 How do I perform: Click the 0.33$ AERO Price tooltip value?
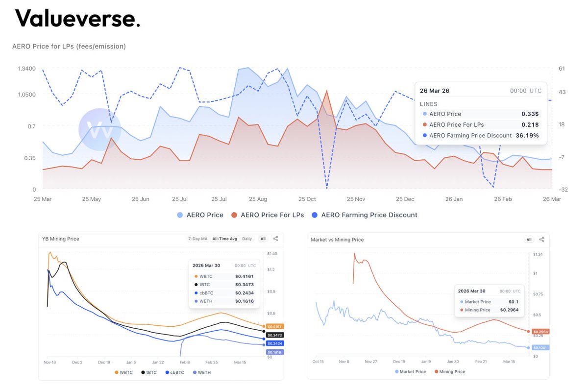tap(530, 114)
